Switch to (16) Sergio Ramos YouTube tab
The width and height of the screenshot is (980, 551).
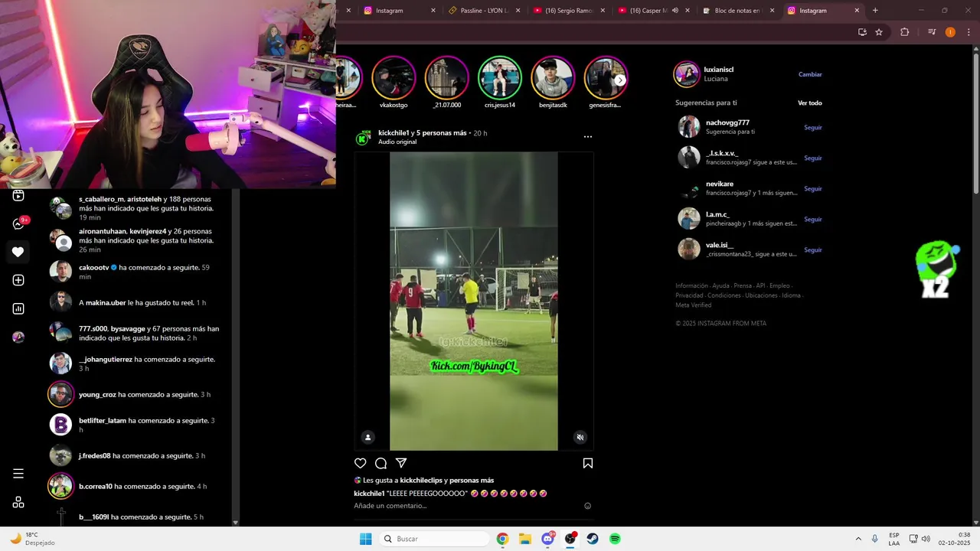tap(569, 11)
